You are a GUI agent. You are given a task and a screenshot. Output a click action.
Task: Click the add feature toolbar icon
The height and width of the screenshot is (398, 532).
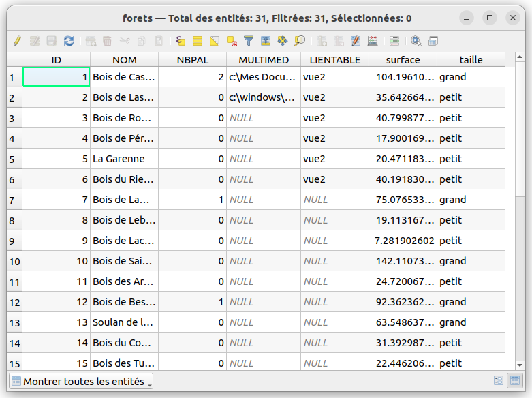coord(91,42)
